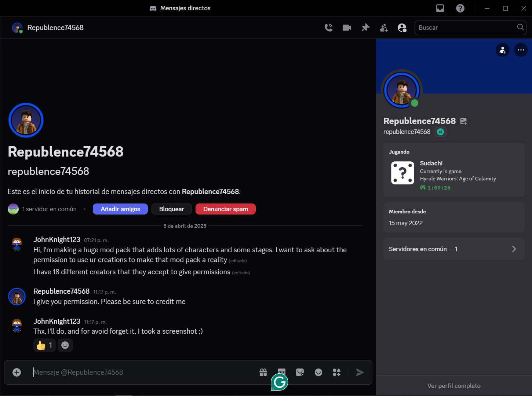Click the Denunciar spam button
The width and height of the screenshot is (532, 396).
(x=226, y=209)
